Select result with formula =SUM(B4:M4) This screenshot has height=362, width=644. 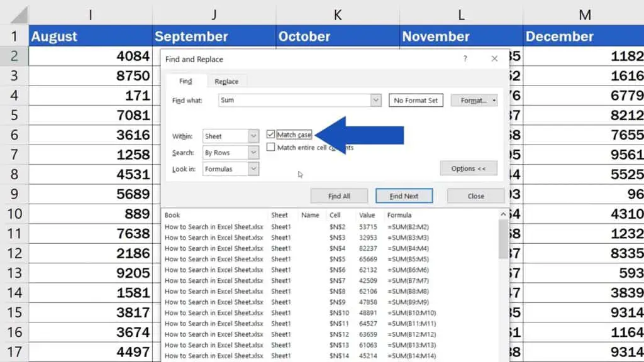(331, 248)
